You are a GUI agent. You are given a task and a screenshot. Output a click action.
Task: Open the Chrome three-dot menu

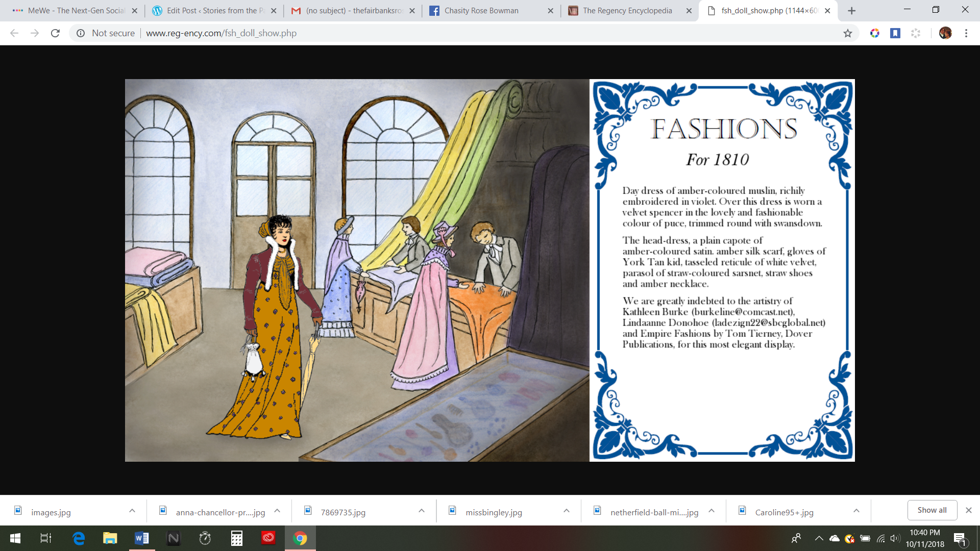966,33
